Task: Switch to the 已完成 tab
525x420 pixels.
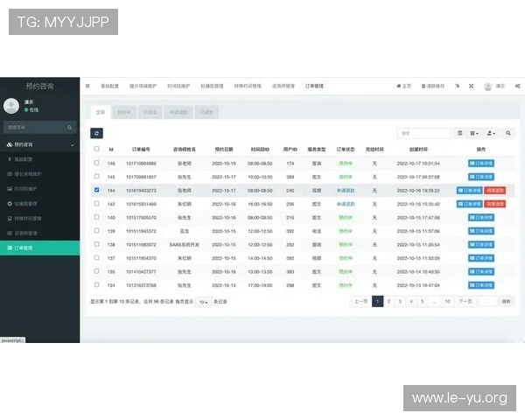Action: 151,112
